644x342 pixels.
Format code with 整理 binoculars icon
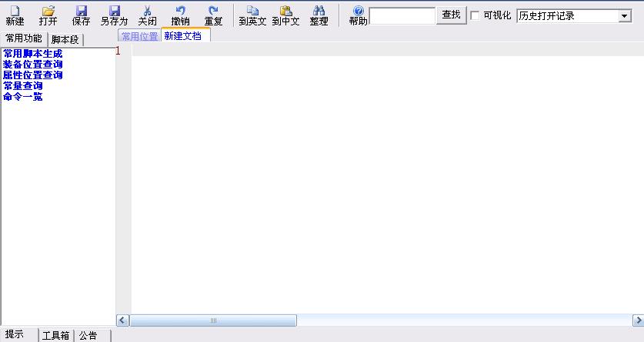(x=319, y=15)
